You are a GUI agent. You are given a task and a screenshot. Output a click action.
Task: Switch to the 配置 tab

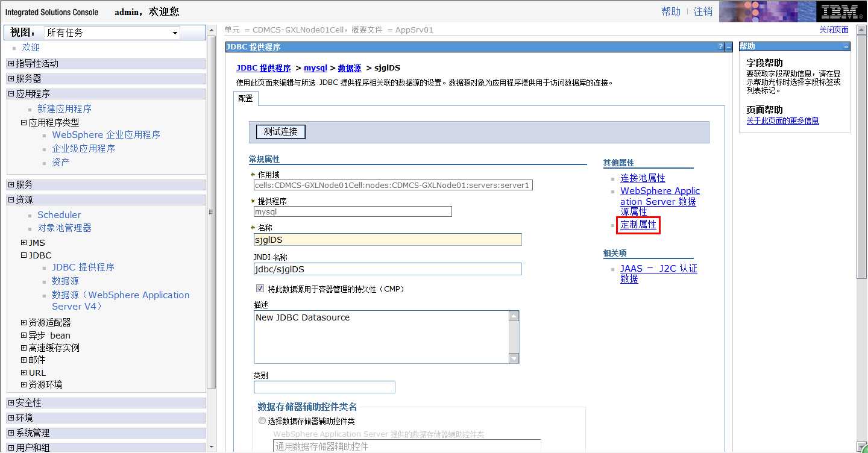[x=245, y=98]
